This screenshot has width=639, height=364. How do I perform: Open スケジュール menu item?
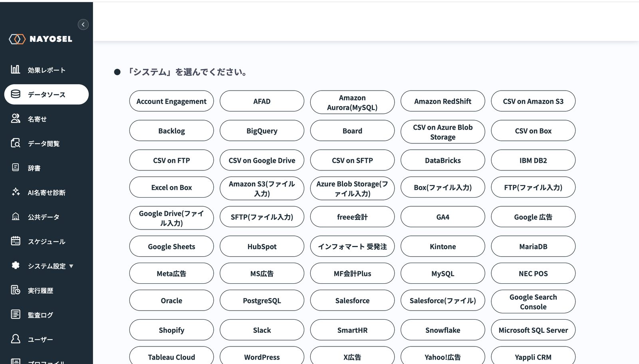click(46, 241)
